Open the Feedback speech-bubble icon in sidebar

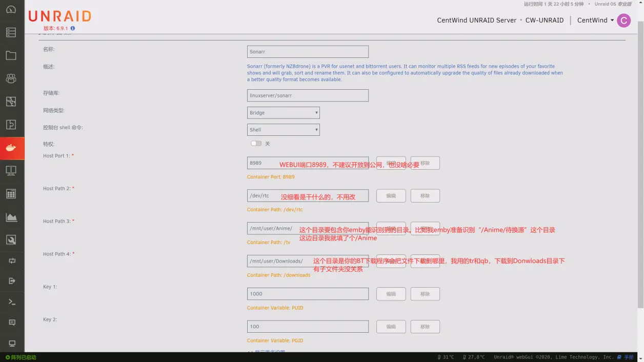(12, 323)
